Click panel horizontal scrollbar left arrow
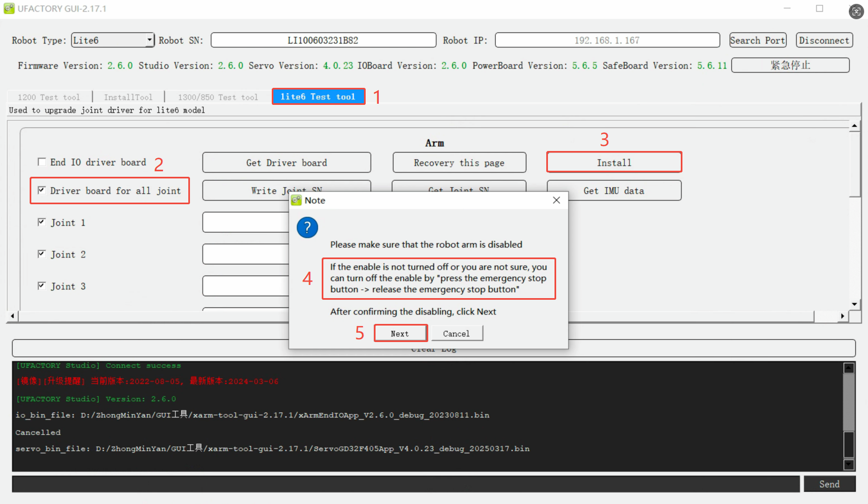868x504 pixels. click(13, 316)
